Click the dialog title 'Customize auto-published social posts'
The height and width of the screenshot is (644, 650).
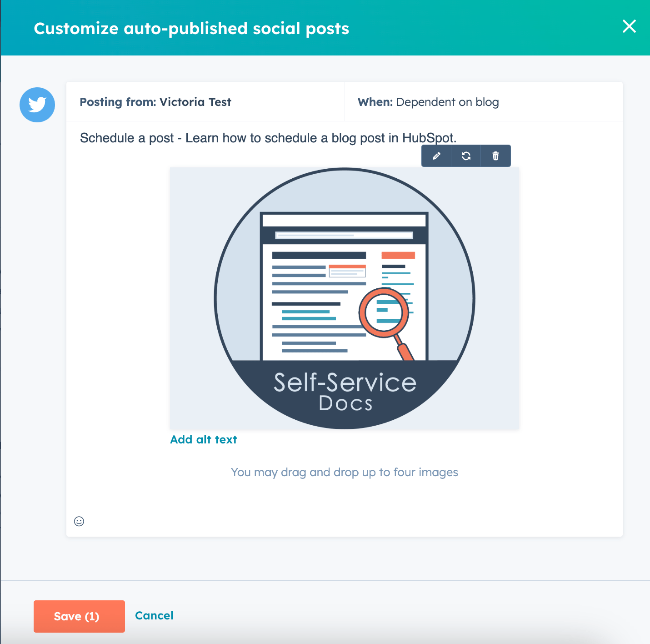tap(191, 28)
